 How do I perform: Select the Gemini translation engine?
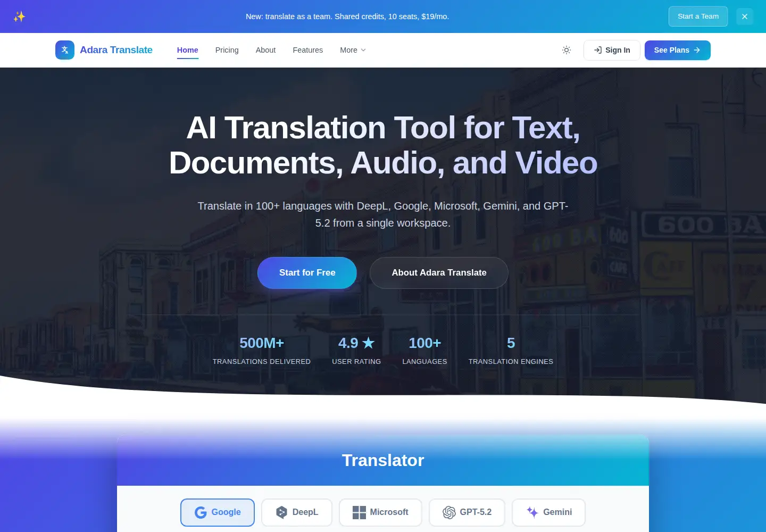pos(548,512)
